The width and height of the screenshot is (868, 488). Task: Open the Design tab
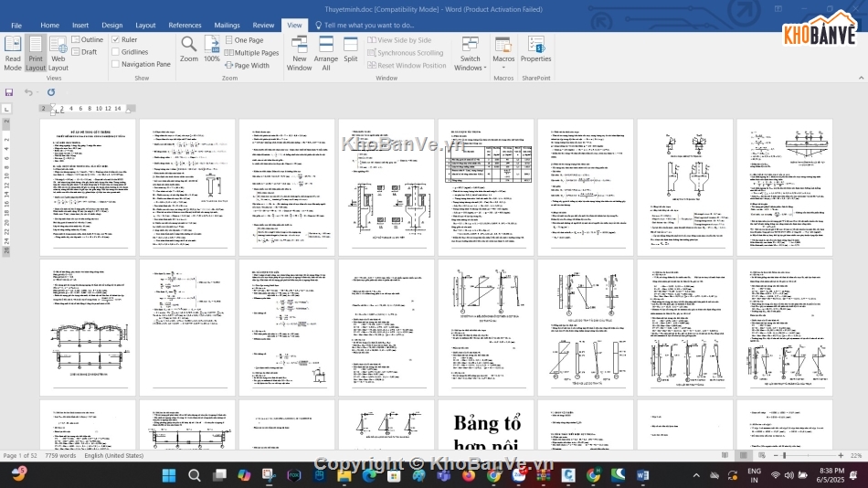point(111,25)
